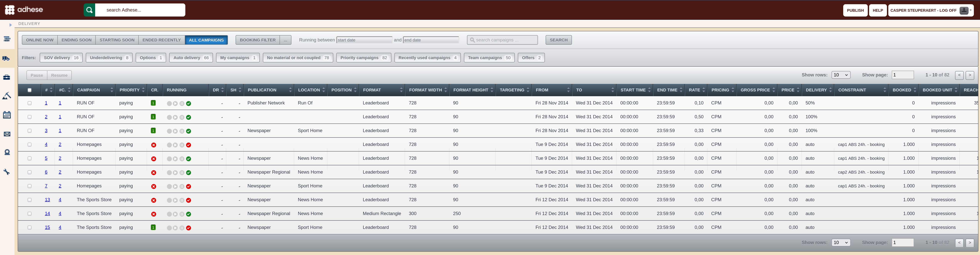The image size is (980, 255).
Task: Click the Publish button
Action: click(855, 10)
